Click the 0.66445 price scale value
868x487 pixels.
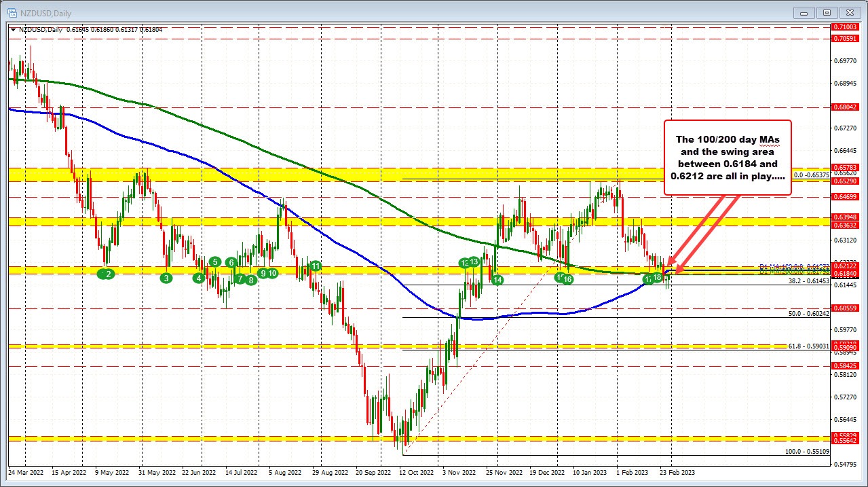point(846,150)
